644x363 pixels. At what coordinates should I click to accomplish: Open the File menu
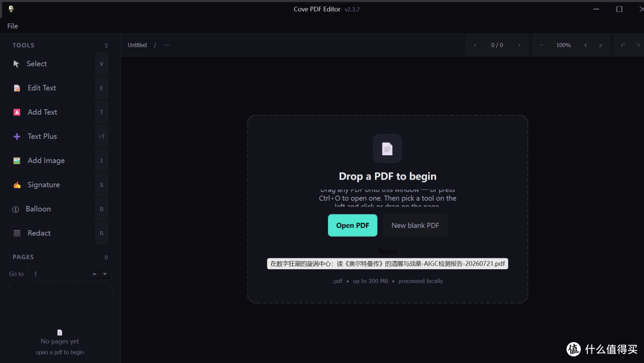[13, 26]
